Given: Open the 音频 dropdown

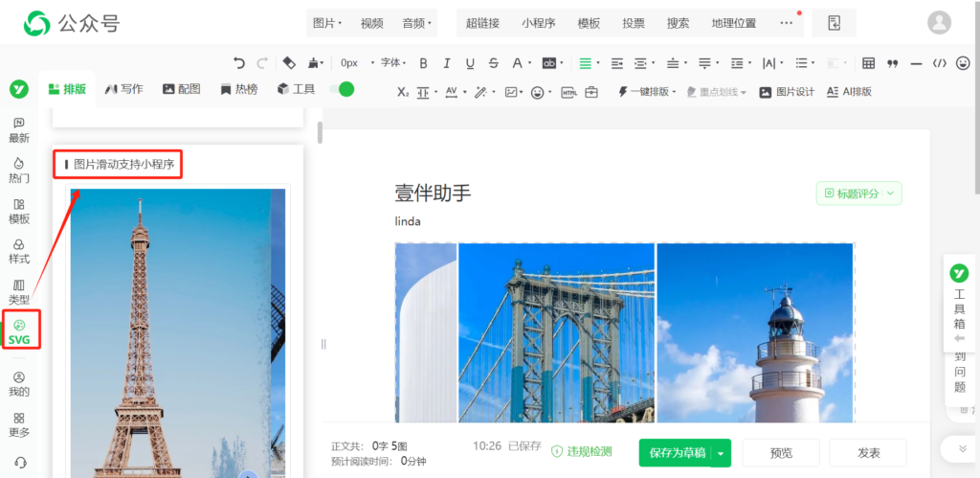Looking at the screenshot, I should [x=417, y=23].
